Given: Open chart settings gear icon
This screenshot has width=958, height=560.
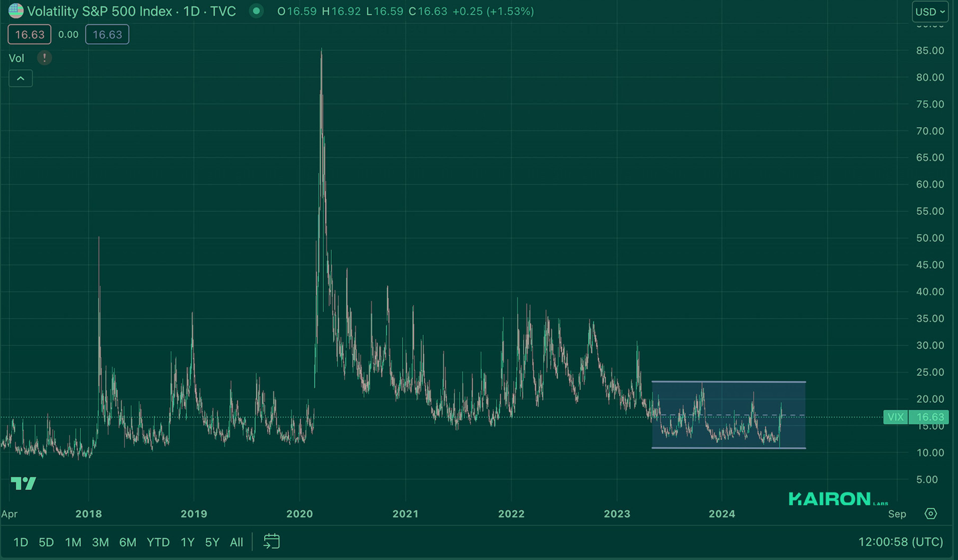Looking at the screenshot, I should click(931, 514).
